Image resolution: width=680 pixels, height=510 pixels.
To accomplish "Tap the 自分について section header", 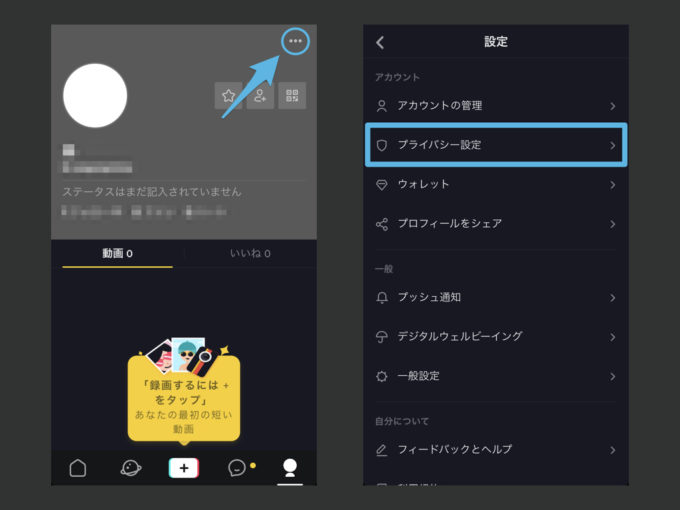I will (x=402, y=421).
